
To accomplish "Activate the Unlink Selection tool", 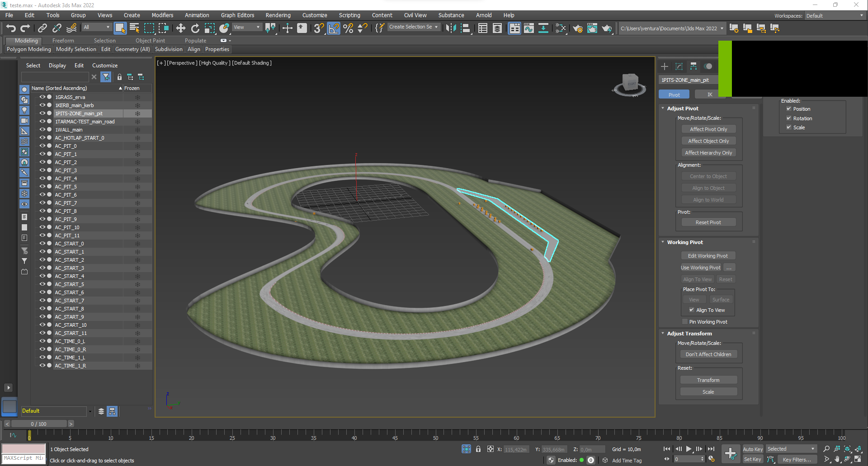I will tap(57, 28).
